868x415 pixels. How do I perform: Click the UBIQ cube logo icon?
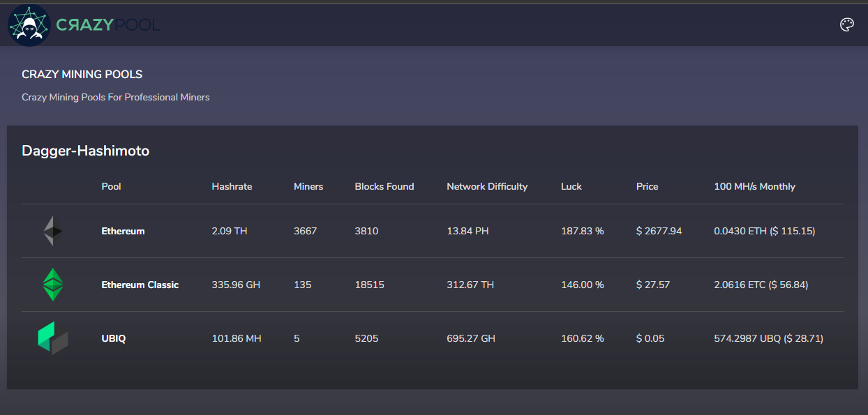pos(53,338)
